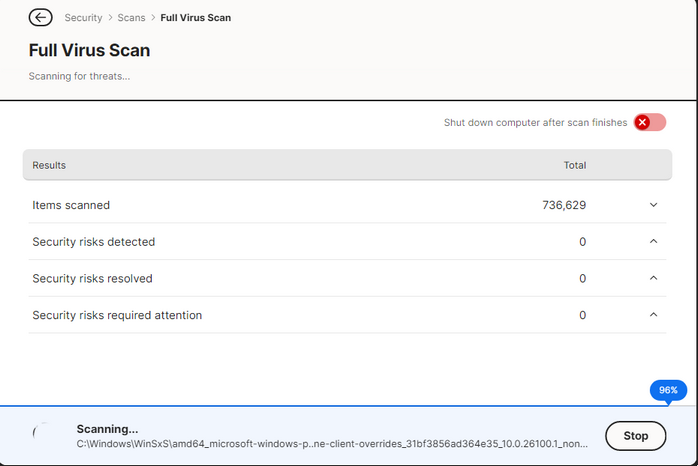698x466 pixels.
Task: Select the 736,629 items scanned count
Action: [x=564, y=205]
